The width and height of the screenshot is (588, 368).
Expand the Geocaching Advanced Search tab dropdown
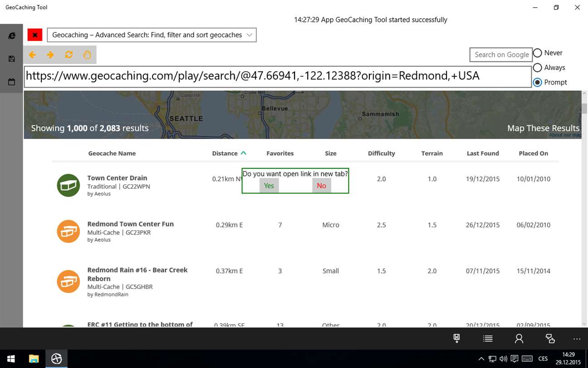click(x=152, y=35)
